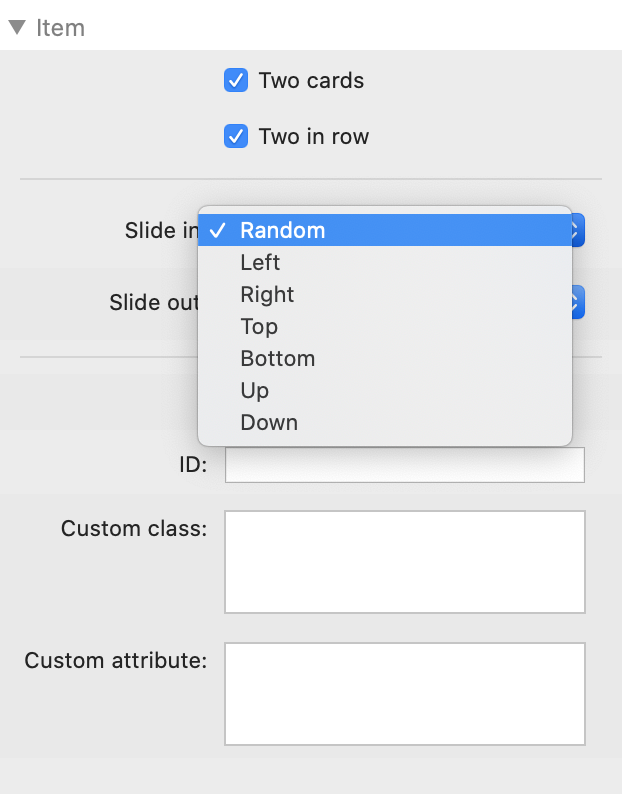Select the Up option
Image resolution: width=622 pixels, height=794 pixels.
tap(254, 391)
